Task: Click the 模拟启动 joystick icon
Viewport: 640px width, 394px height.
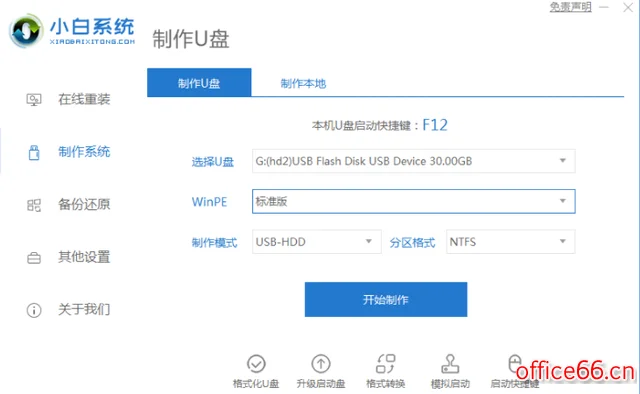Action: (x=450, y=363)
